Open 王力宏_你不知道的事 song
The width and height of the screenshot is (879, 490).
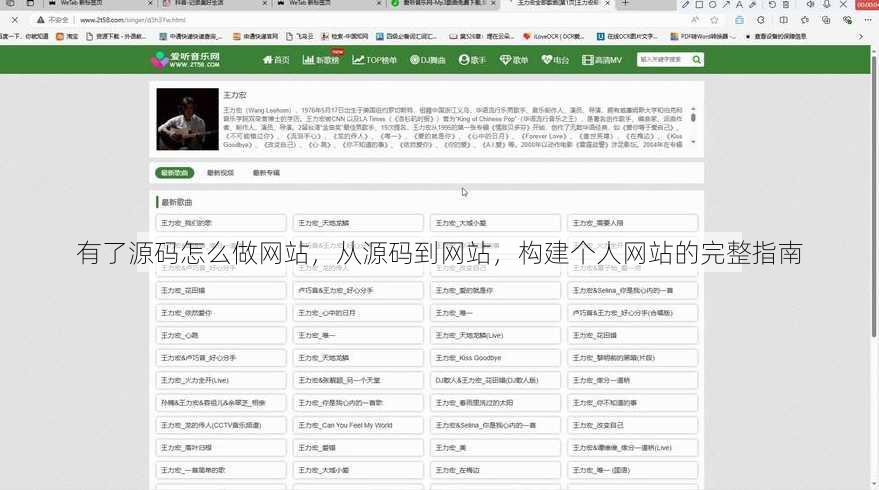click(x=632, y=403)
